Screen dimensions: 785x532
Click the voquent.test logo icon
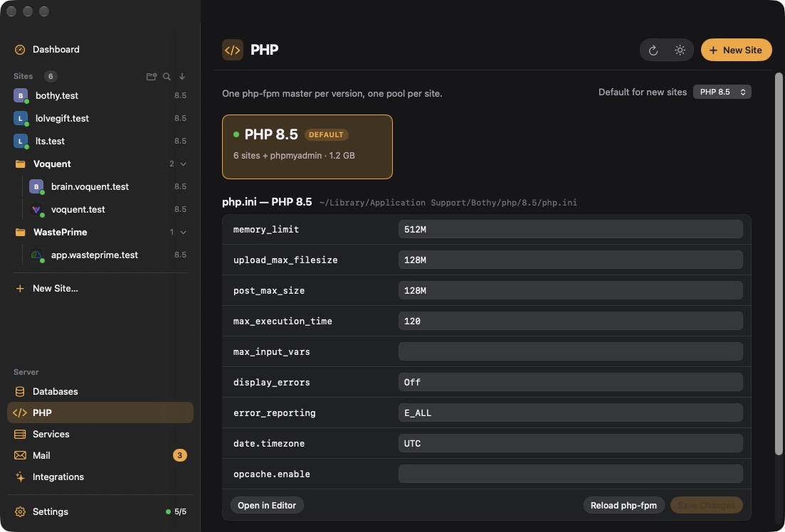pyautogui.click(x=36, y=209)
